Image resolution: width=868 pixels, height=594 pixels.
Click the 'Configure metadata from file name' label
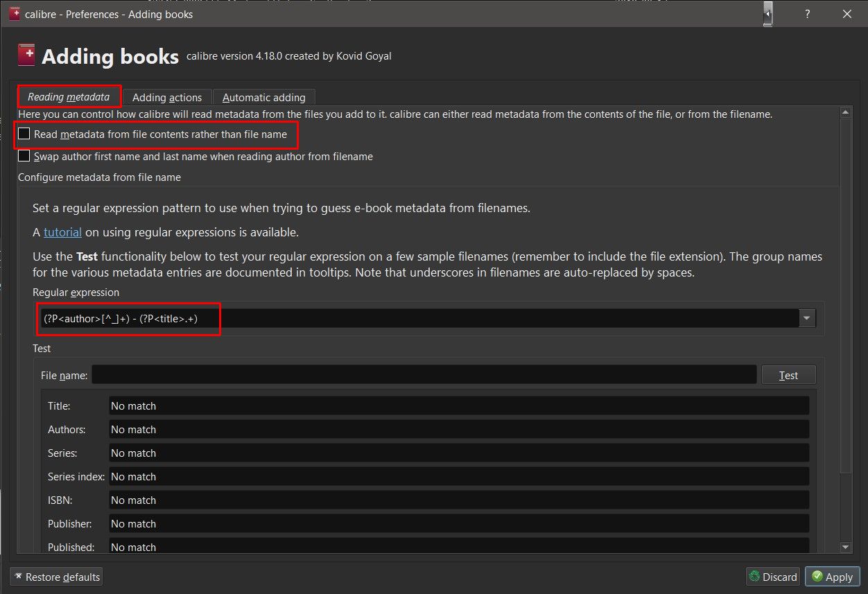point(99,177)
